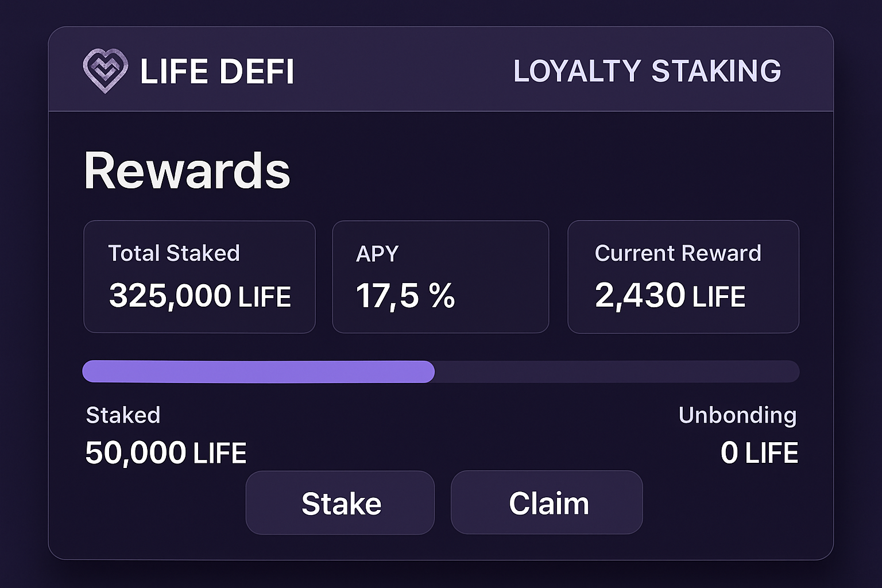Click the Rewards heading
The height and width of the screenshot is (588, 882).
187,169
